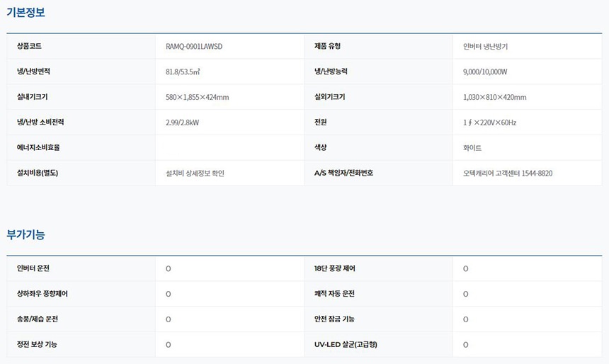Click indoor unit size 580×1,855×424mm
This screenshot has height=364, width=609.
[x=197, y=97]
